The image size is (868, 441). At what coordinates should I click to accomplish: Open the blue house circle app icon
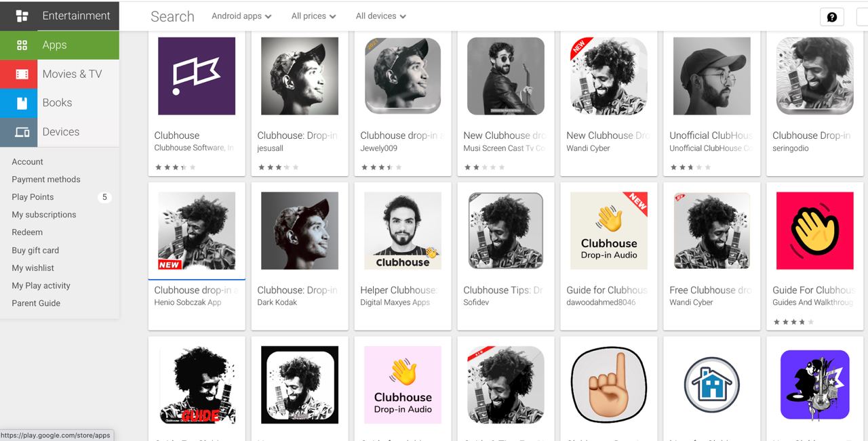tap(712, 384)
